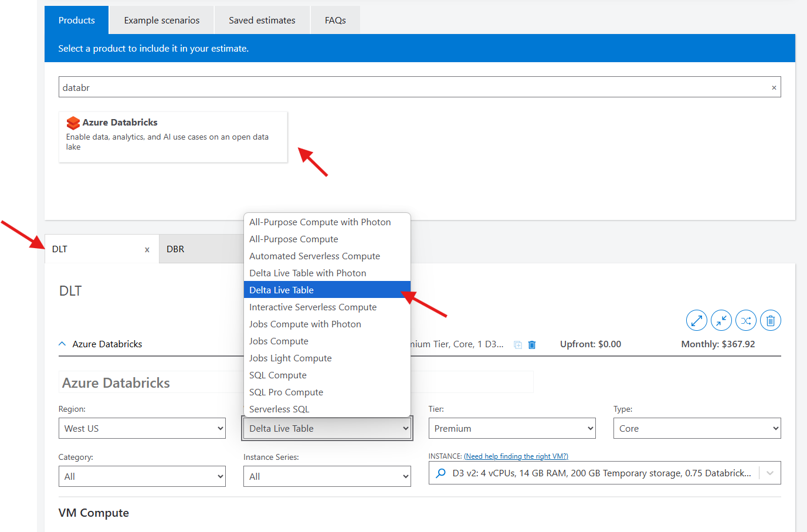Screen dimensions: 807x532
Task: Open the workload dropdown showing Delta Live Table
Action: point(327,428)
